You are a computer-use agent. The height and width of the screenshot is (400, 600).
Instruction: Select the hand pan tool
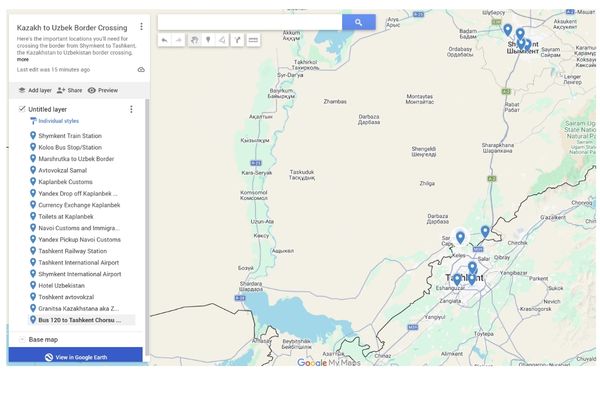click(x=194, y=40)
